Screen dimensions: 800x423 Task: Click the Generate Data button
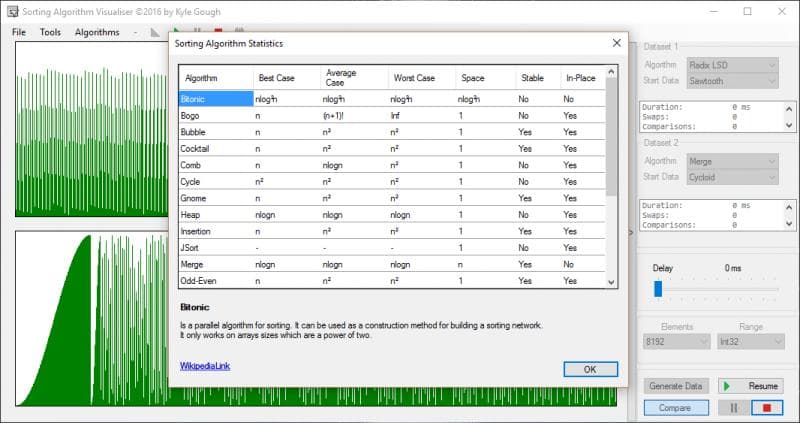[x=676, y=385]
